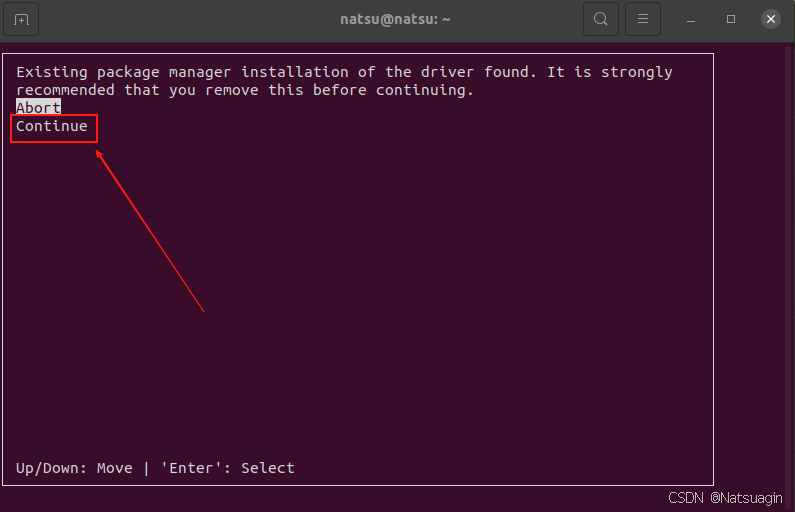This screenshot has width=795, height=512.
Task: Click the 'recommended that you remove' text line
Action: point(245,90)
